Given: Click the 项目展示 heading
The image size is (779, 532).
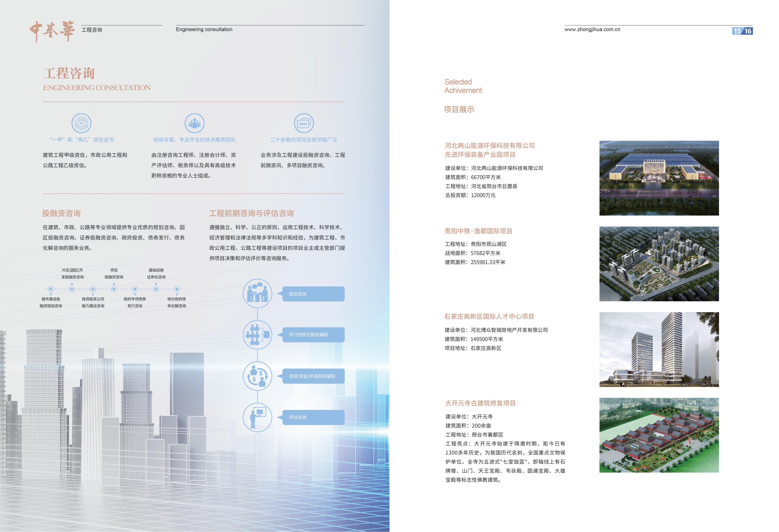Looking at the screenshot, I should click(x=459, y=110).
